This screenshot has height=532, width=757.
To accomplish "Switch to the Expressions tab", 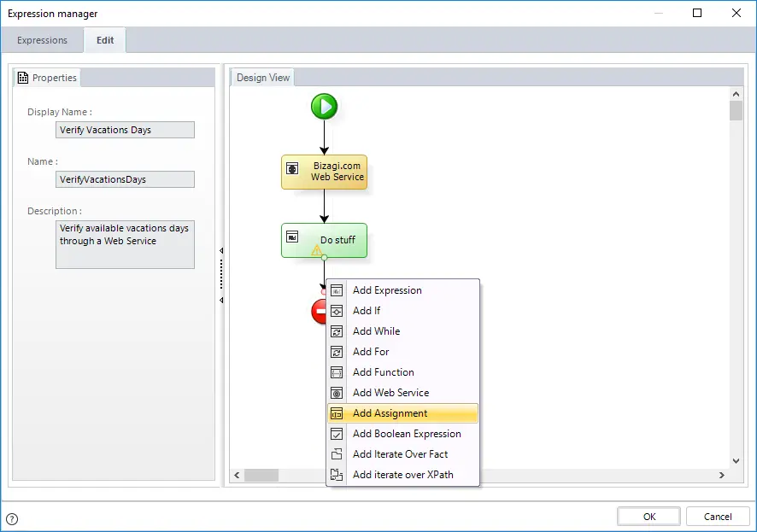I will pyautogui.click(x=42, y=40).
